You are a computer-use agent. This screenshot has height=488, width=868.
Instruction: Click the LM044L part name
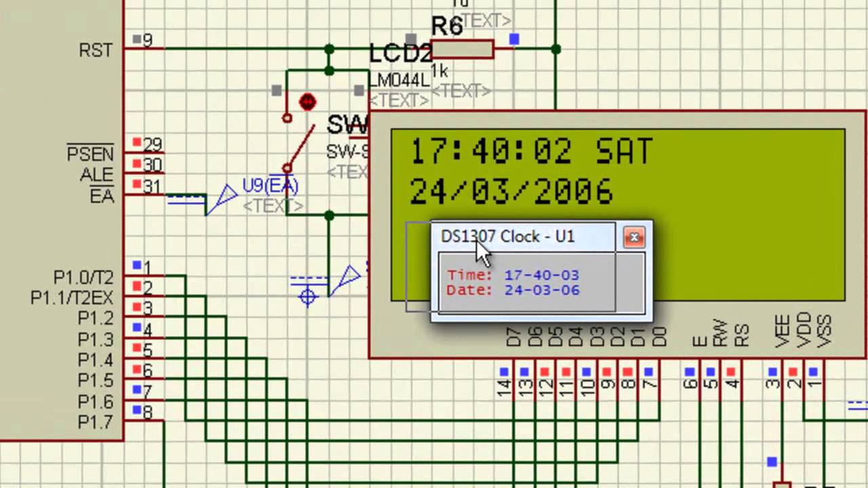point(399,80)
